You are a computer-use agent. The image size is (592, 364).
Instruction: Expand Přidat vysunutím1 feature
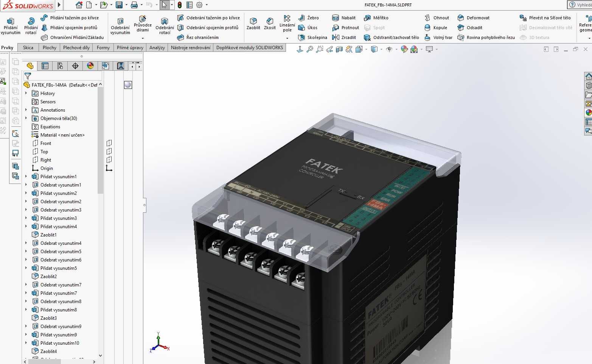pyautogui.click(x=26, y=177)
